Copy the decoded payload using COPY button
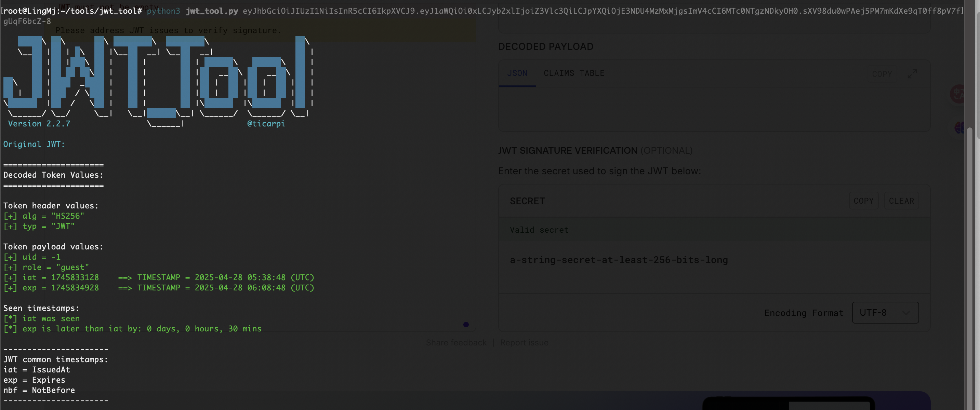Screen dimensions: 980x410 882,74
